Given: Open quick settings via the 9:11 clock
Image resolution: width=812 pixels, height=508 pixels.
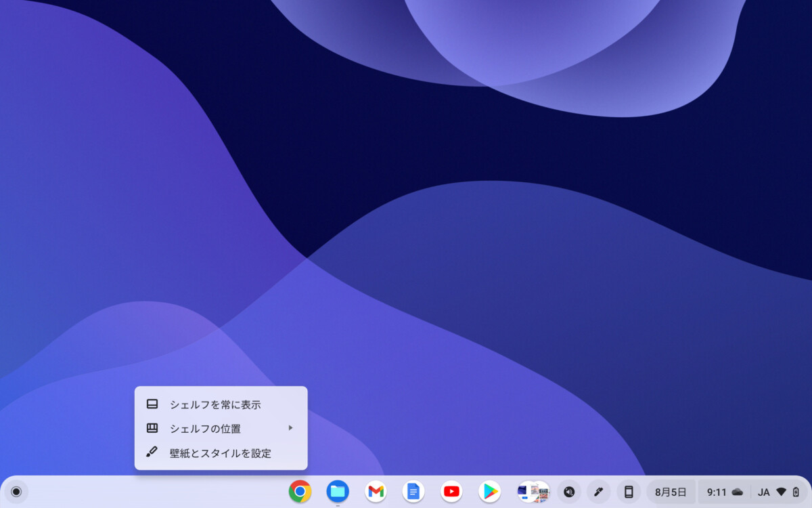Looking at the screenshot, I should tap(717, 492).
